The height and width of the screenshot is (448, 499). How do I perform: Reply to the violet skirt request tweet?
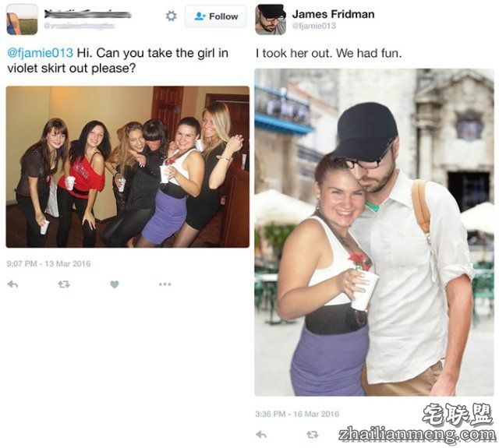[12, 284]
